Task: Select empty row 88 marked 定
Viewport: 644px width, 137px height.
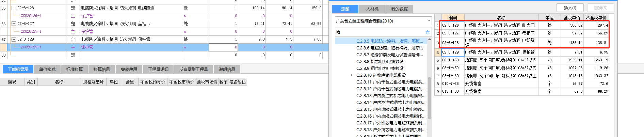Action: click(164, 55)
